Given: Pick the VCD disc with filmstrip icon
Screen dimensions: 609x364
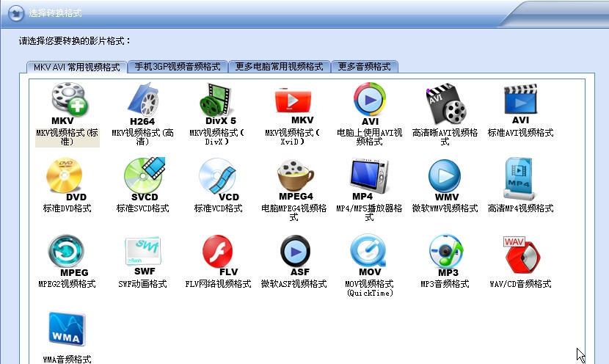Looking at the screenshot, I should pyautogui.click(x=219, y=179).
